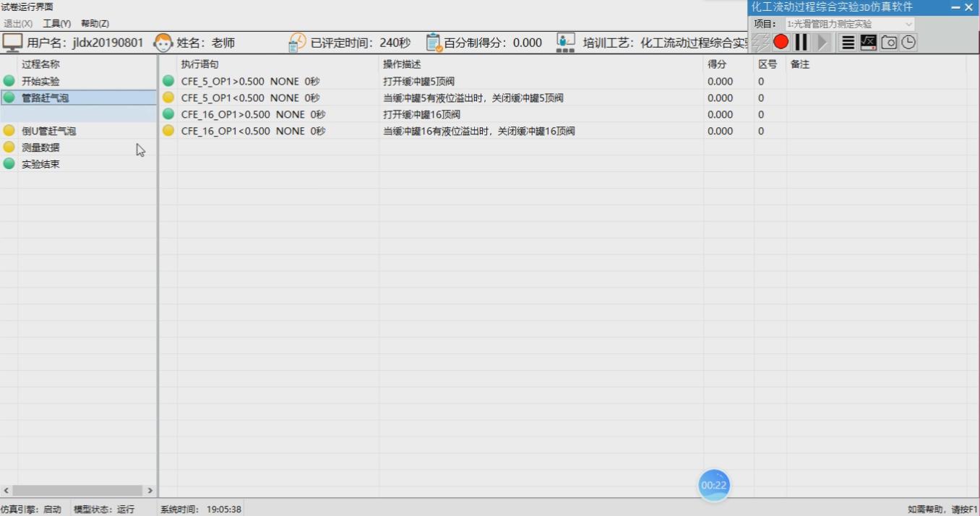Click the clock icon in simulator toolbar
This screenshot has width=980, height=516.
(x=908, y=43)
